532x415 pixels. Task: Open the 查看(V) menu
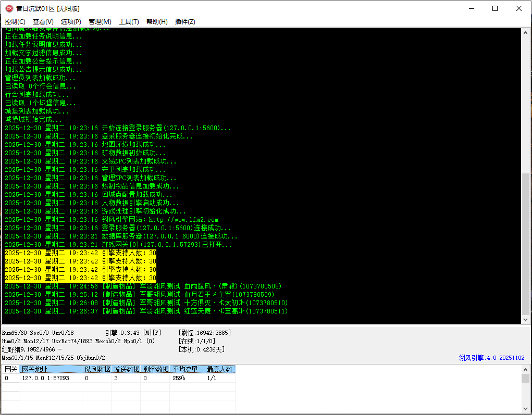[43, 22]
